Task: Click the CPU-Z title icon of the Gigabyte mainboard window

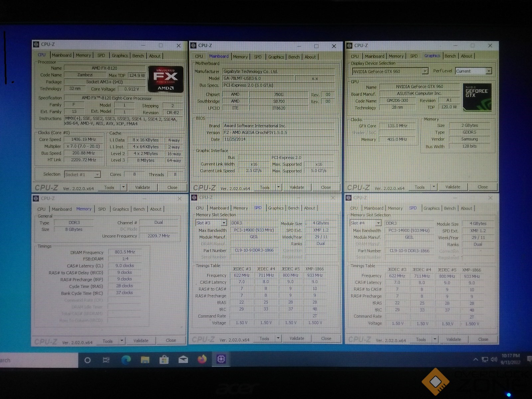Action: pyautogui.click(x=194, y=46)
